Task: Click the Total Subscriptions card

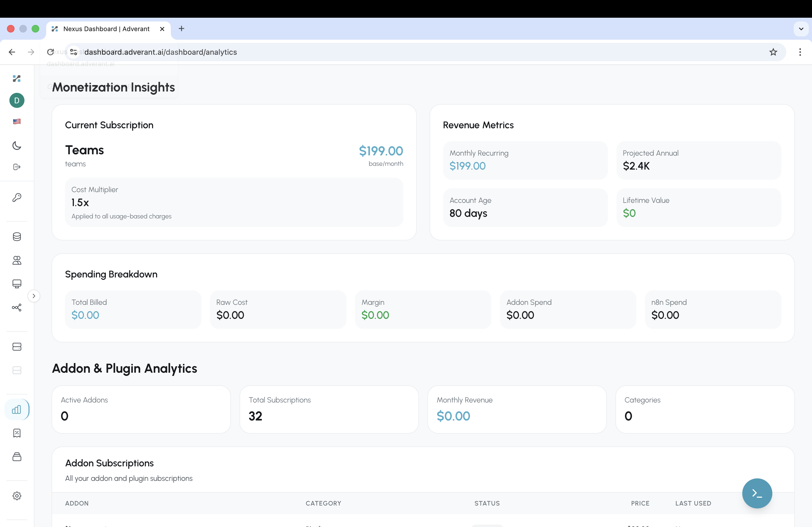Action: pyautogui.click(x=329, y=409)
